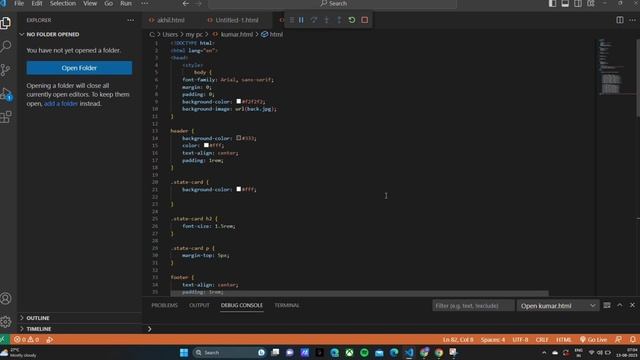Click the my pc breadcrumb segment
The width and height of the screenshot is (640, 360).
(x=194, y=34)
